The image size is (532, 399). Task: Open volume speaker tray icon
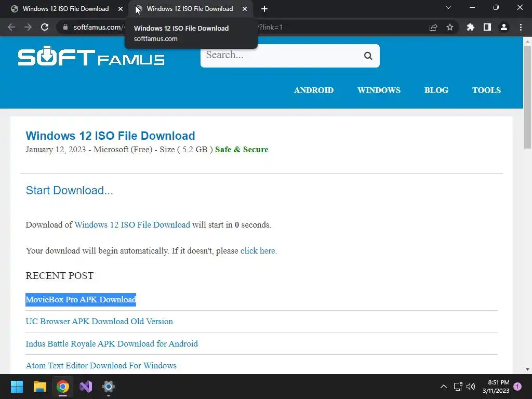coord(471,387)
